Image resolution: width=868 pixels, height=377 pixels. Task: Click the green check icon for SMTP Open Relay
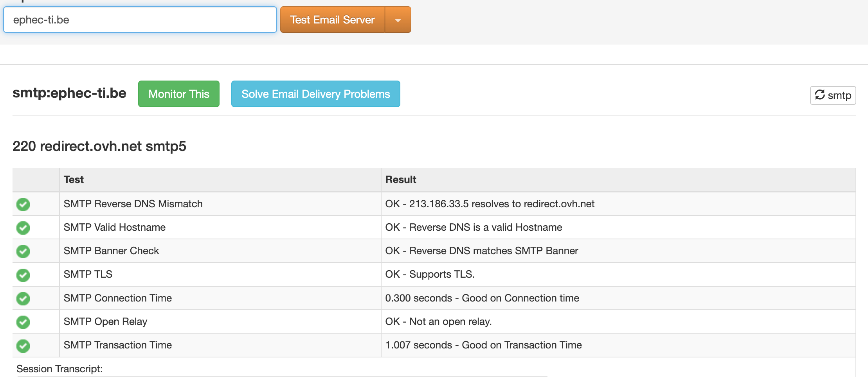point(23,322)
